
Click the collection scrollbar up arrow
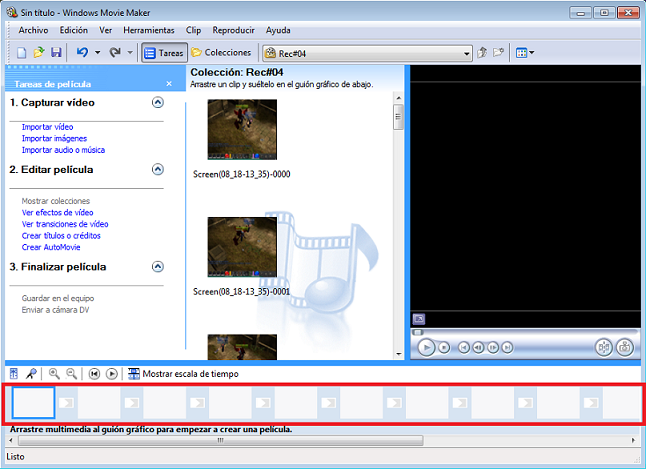point(398,98)
